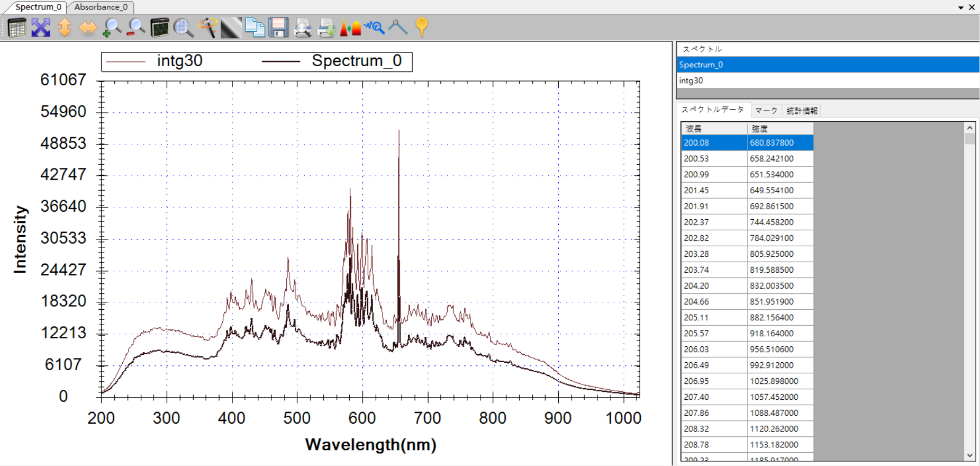Click the data table scrollbar down arrow
This screenshot has width=980, height=466.
969,455
